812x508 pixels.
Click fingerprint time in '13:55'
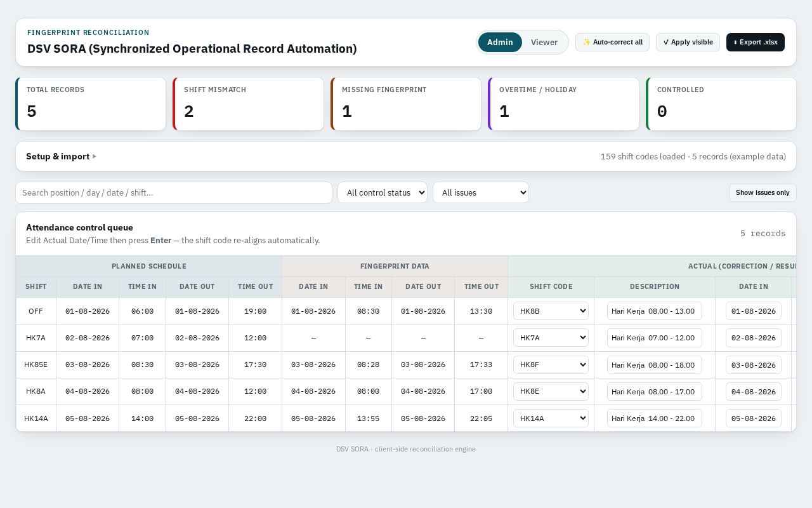tap(368, 418)
